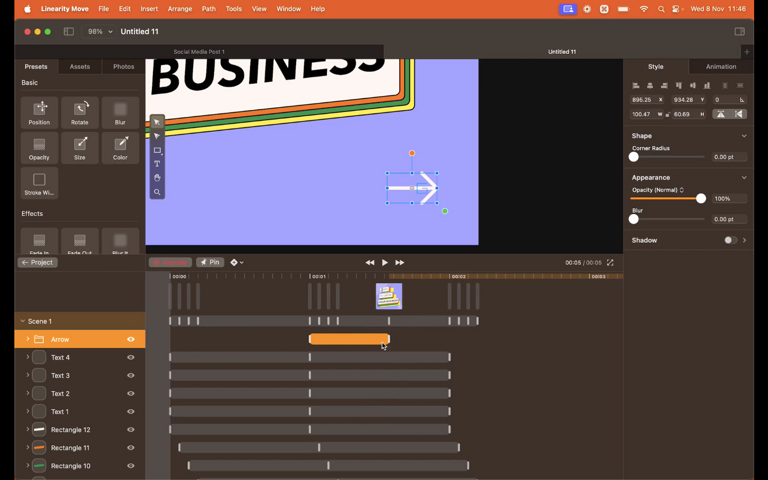The width and height of the screenshot is (768, 480).
Task: Open the Path menu
Action: click(x=209, y=9)
